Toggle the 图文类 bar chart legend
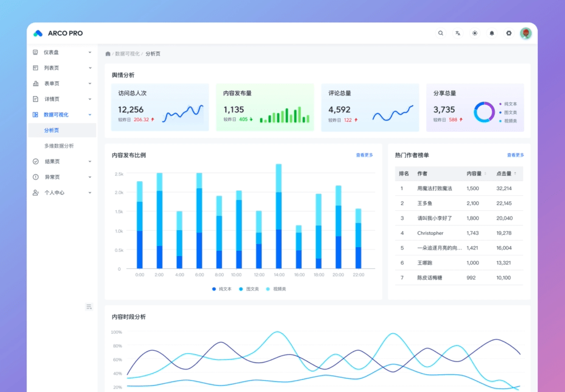The height and width of the screenshot is (392, 565). 249,289
